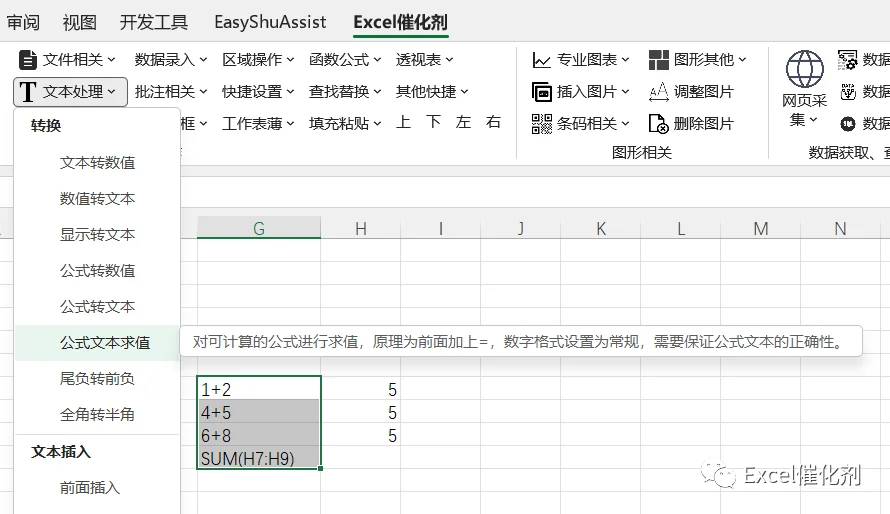
Task: Click the 下 direction button
Action: click(x=434, y=122)
